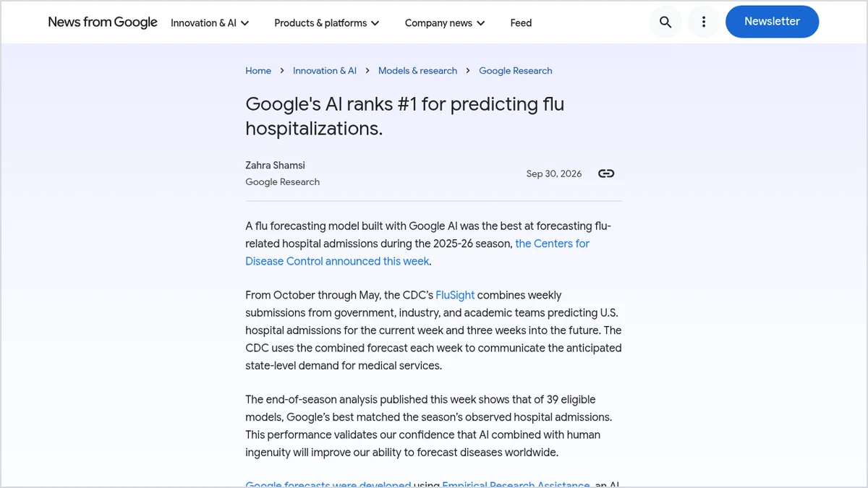
Task: Expand the Products & platforms dropdown menu
Action: 327,23
